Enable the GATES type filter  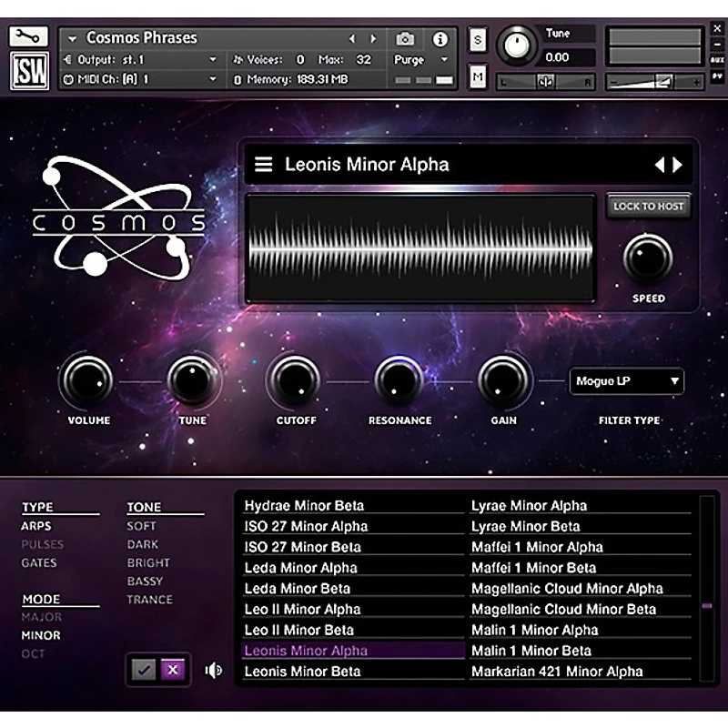[x=39, y=562]
